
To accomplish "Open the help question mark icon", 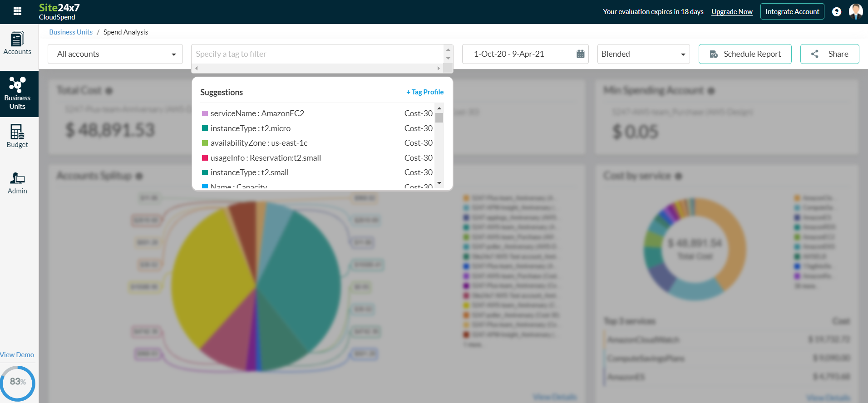I will coord(837,12).
